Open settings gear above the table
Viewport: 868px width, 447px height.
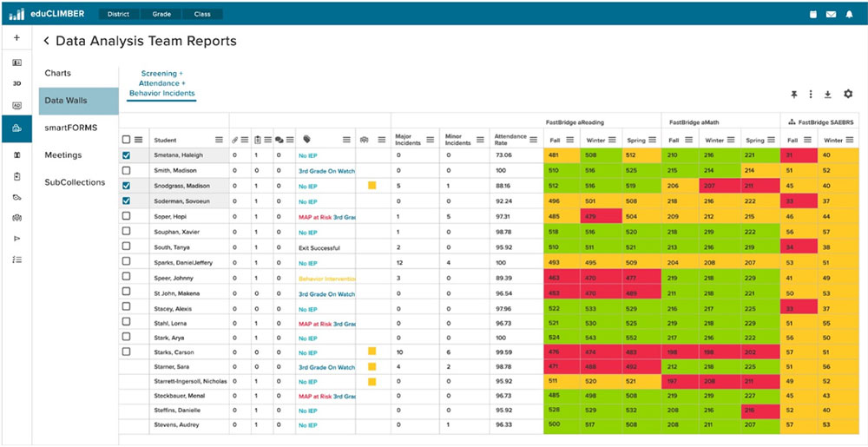pyautogui.click(x=848, y=95)
